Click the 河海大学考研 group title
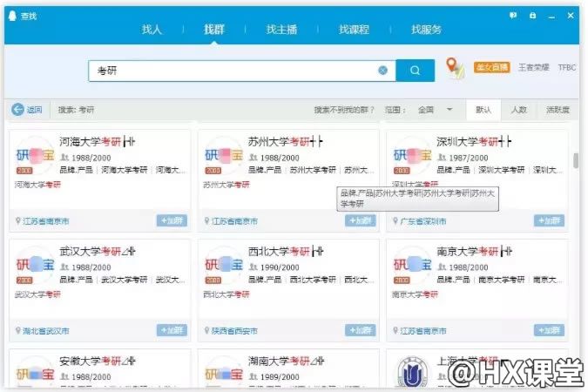 coord(97,142)
